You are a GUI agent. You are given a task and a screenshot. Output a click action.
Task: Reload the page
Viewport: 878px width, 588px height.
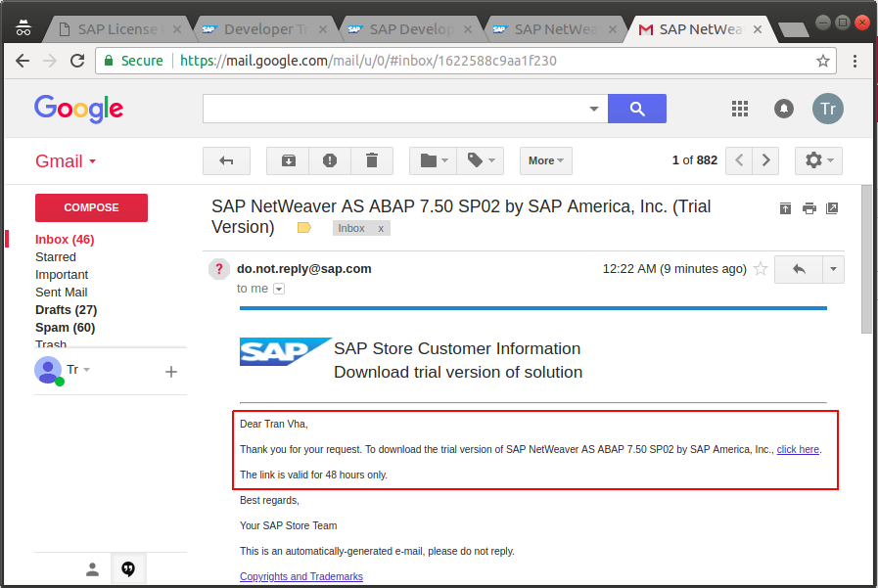(x=77, y=61)
